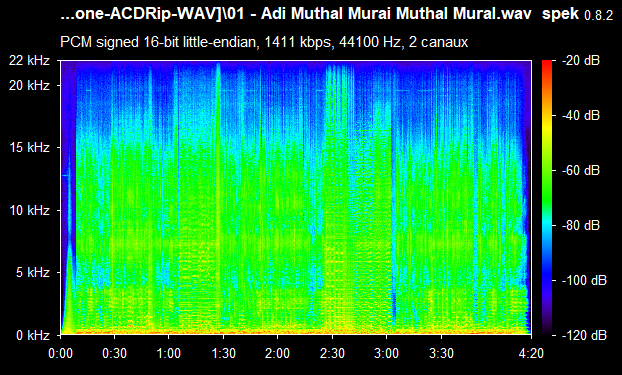Click the 15 kHz frequency axis label
The width and height of the screenshot is (622, 375).
point(30,148)
